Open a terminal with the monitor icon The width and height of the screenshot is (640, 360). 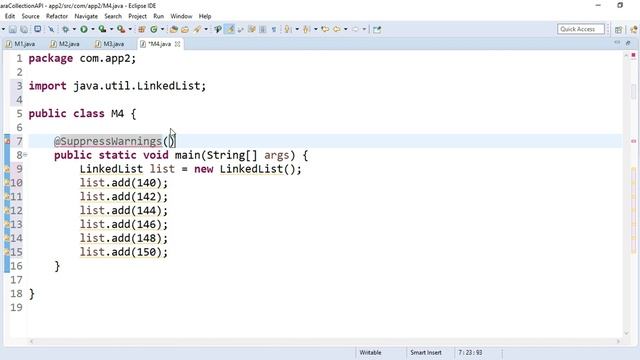tap(38, 29)
